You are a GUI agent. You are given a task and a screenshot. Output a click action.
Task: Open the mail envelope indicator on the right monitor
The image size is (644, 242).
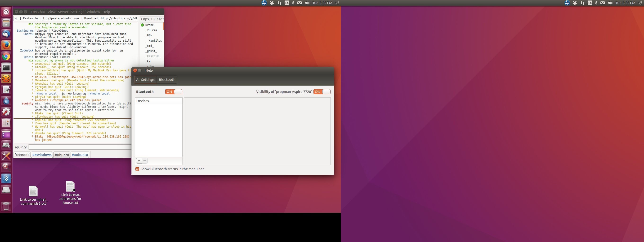603,3
